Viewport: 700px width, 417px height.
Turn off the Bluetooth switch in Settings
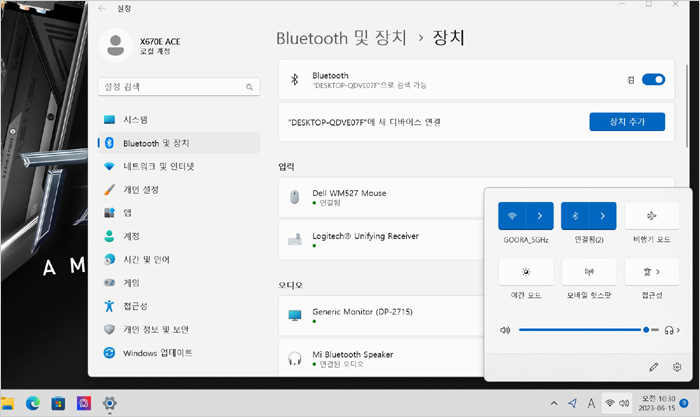coord(652,79)
